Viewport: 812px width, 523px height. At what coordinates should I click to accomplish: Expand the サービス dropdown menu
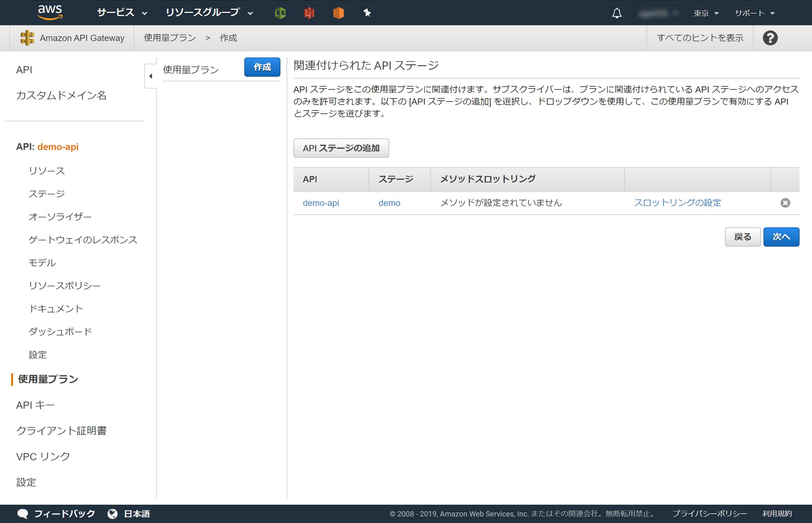pyautogui.click(x=122, y=13)
